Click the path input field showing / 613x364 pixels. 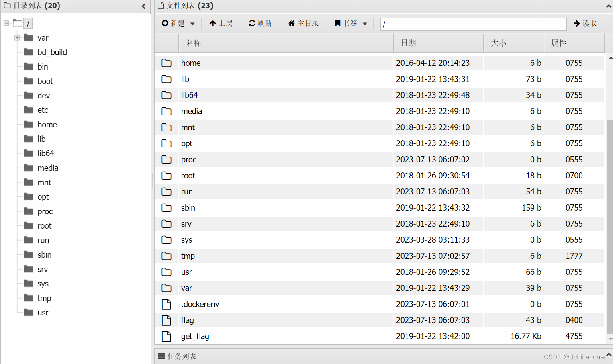tap(473, 24)
